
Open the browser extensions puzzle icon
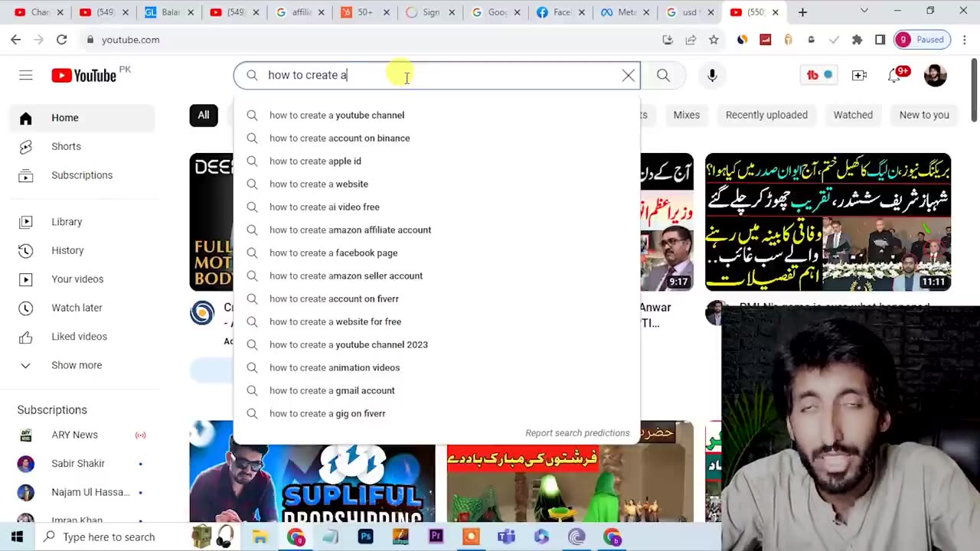(x=857, y=40)
